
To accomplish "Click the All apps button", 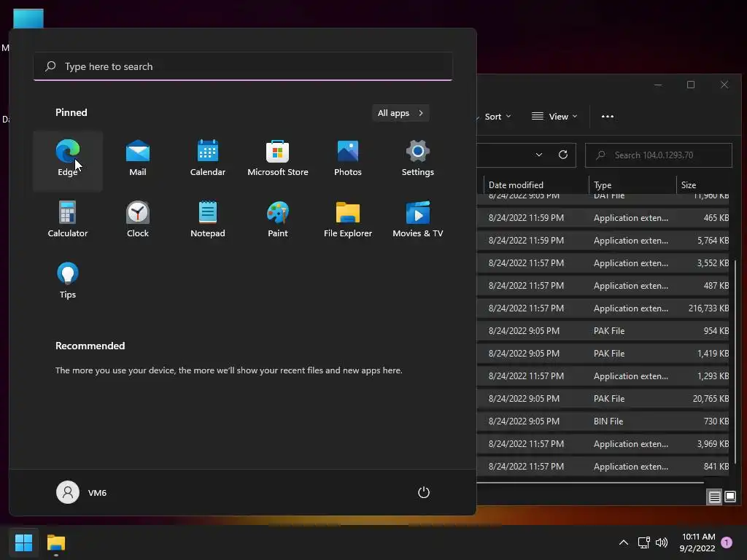I will (400, 113).
